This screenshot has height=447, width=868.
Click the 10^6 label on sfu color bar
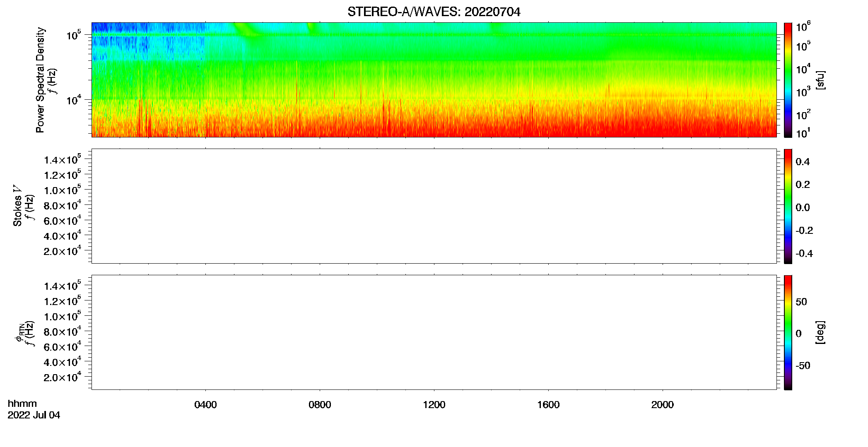pyautogui.click(x=803, y=27)
